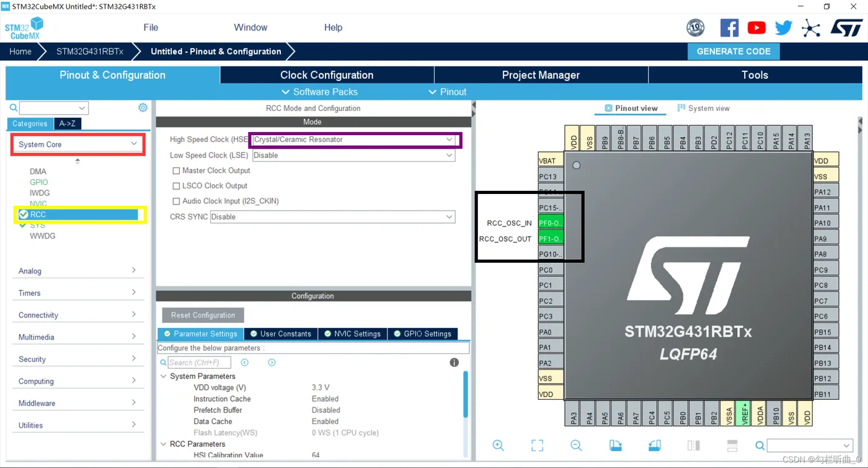
Task: Open the File menu
Action: (x=151, y=27)
